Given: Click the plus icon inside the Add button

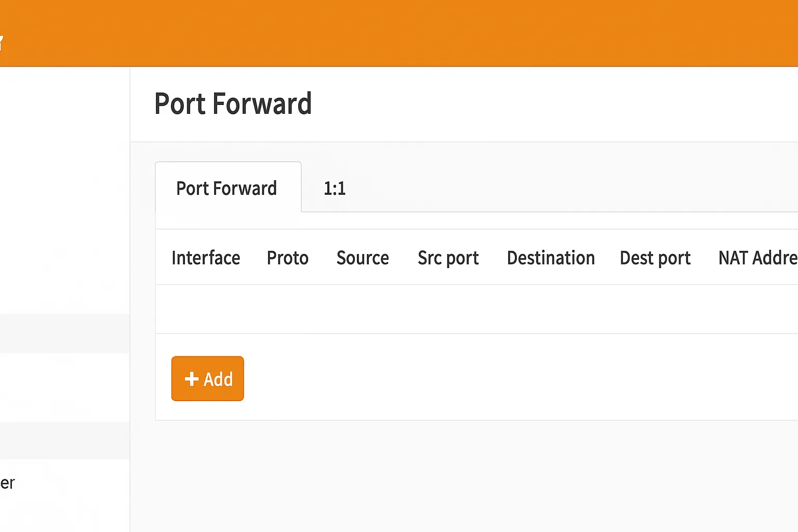Looking at the screenshot, I should pos(191,379).
